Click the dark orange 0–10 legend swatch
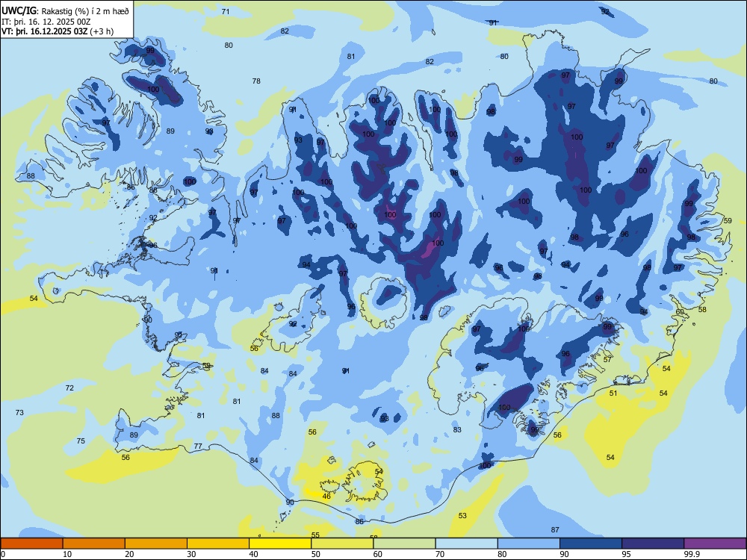 pyautogui.click(x=32, y=544)
